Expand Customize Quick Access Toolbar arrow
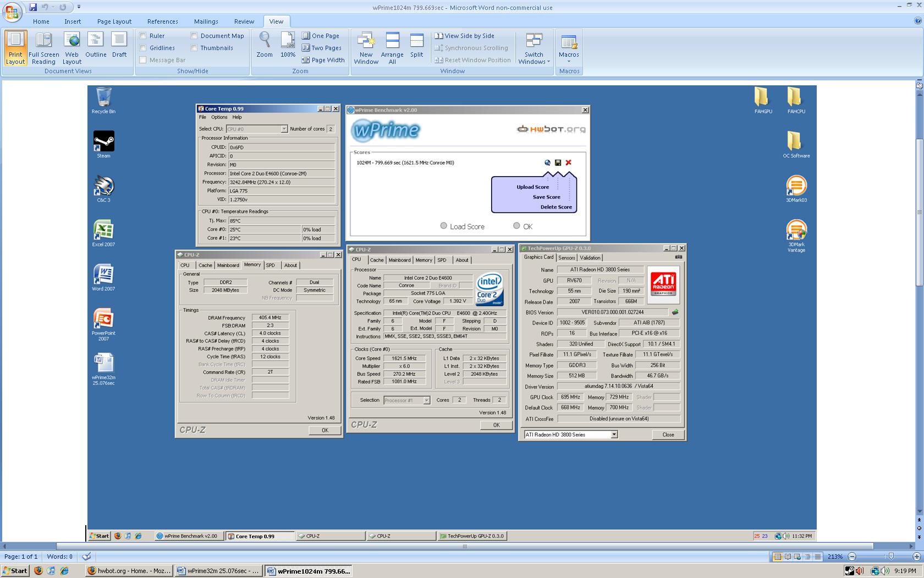 [x=79, y=7]
